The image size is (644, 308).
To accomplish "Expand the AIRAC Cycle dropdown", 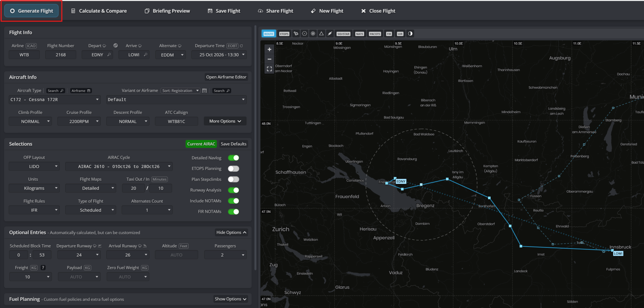I will pos(119,166).
